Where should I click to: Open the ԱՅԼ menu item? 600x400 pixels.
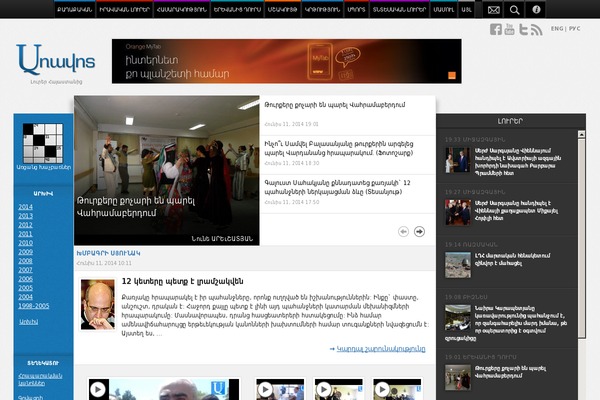(466, 10)
